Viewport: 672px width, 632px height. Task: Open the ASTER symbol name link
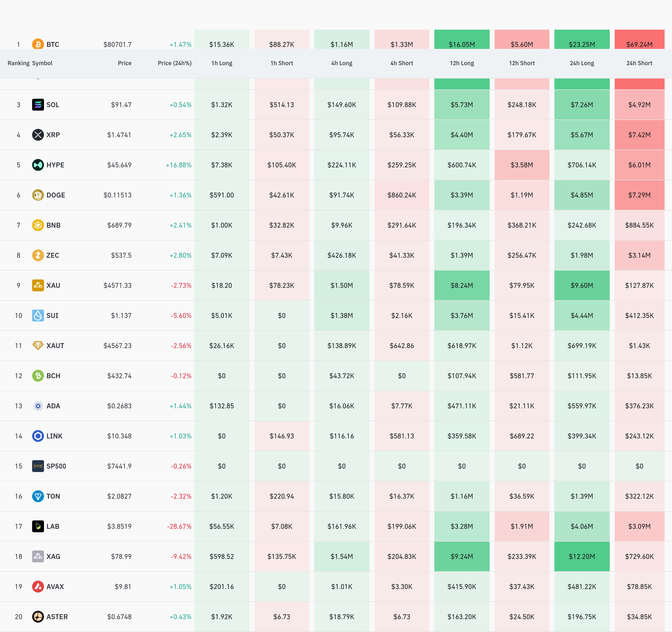click(x=57, y=616)
